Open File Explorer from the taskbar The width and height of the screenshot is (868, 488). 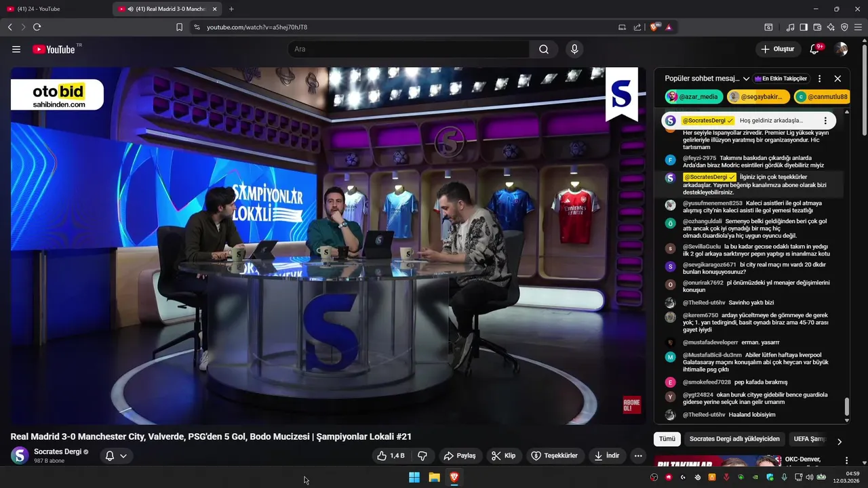click(434, 477)
